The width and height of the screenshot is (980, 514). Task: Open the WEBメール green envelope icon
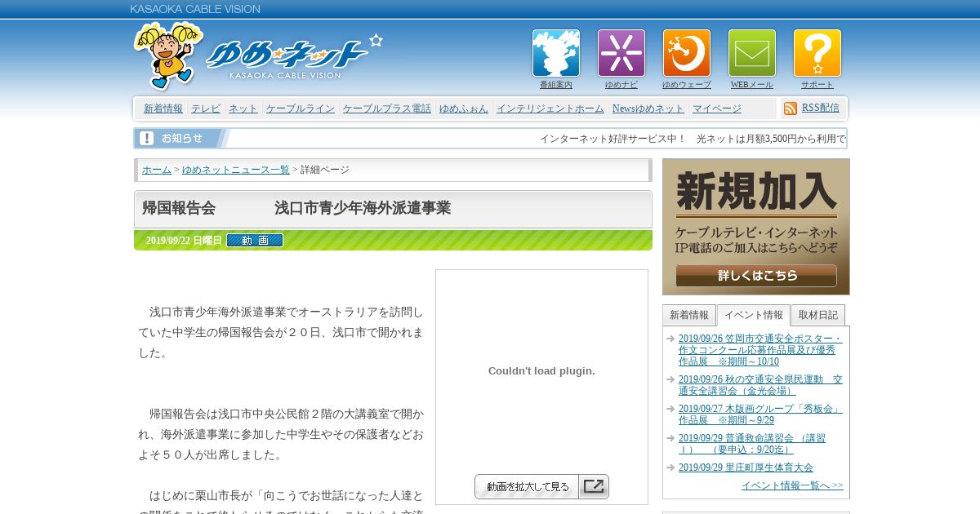click(752, 54)
